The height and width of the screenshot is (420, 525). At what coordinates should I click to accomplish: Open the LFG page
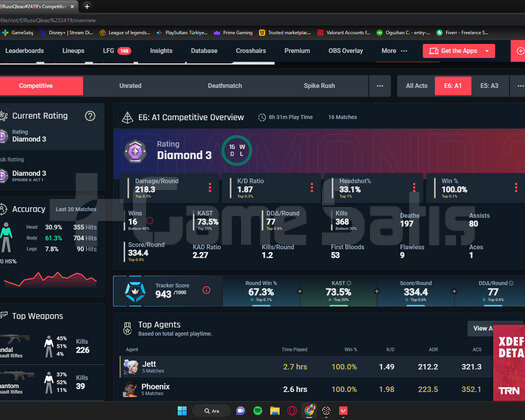[117, 51]
